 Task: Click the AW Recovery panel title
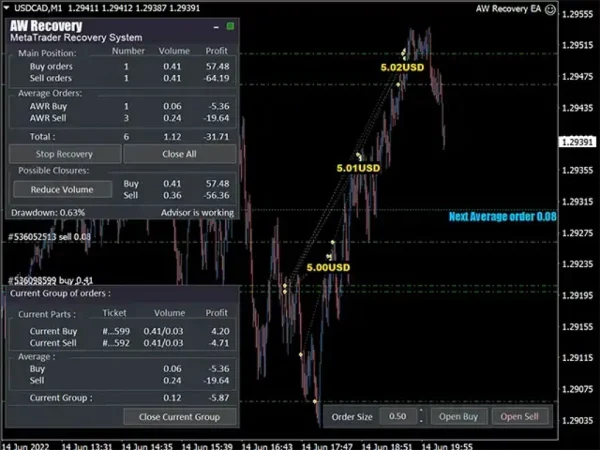(47, 25)
